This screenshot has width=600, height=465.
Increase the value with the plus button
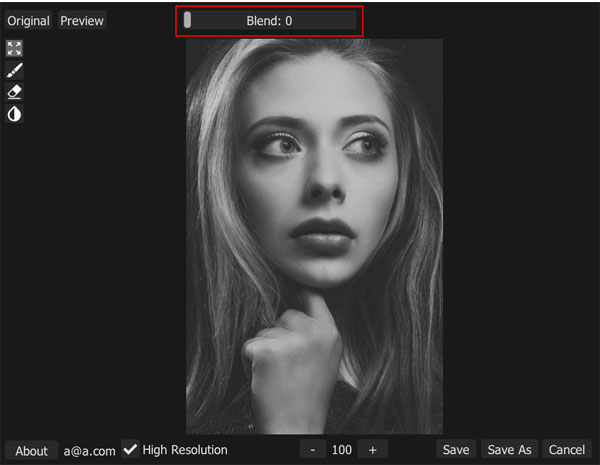[372, 450]
